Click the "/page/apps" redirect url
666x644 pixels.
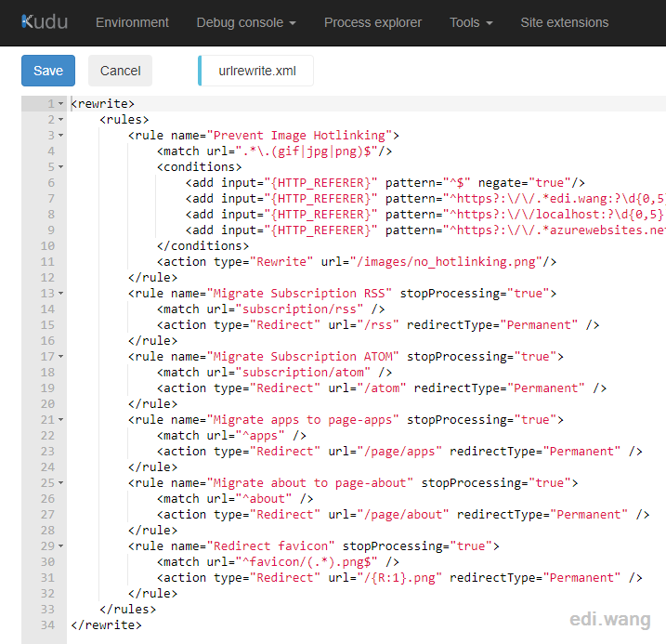[399, 452]
